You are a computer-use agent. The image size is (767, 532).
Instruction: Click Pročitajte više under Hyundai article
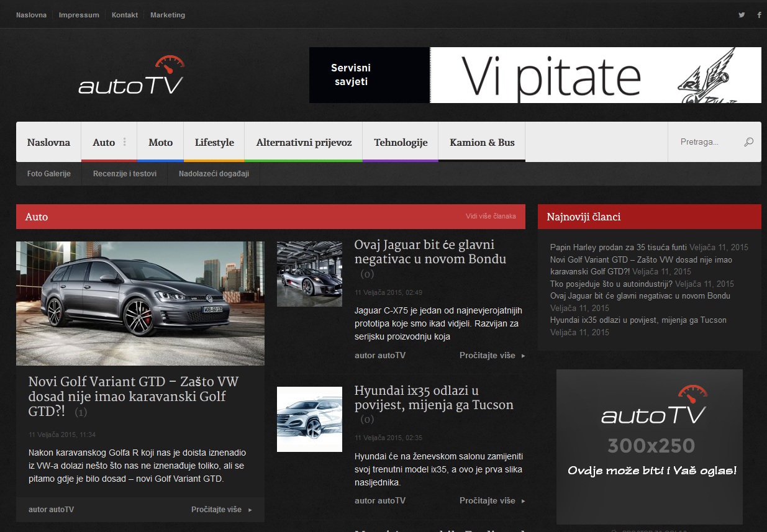488,501
